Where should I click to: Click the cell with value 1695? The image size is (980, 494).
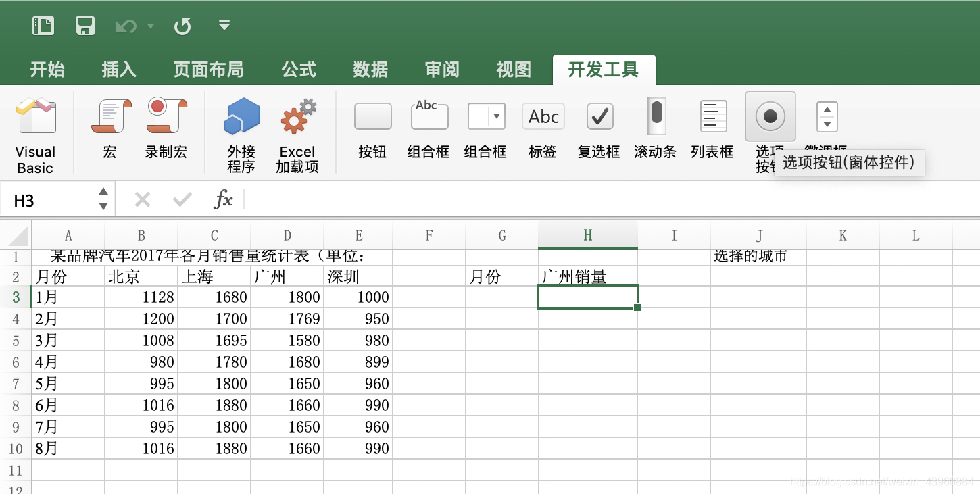click(x=214, y=341)
